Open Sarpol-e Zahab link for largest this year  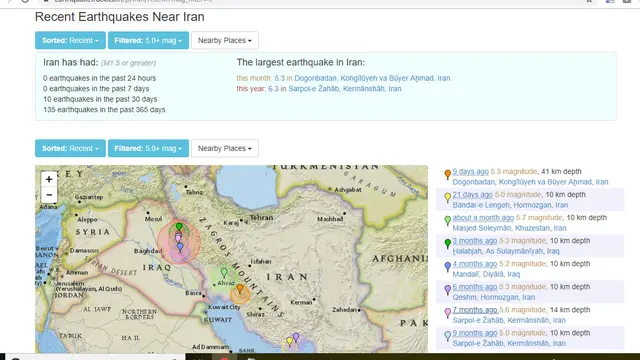point(344,89)
